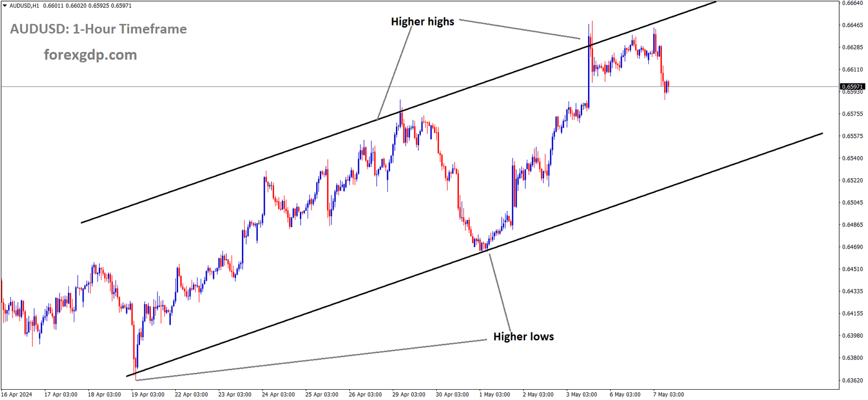Click the '26 Apr 03:00' date label
The width and height of the screenshot is (868, 400).
tap(365, 395)
